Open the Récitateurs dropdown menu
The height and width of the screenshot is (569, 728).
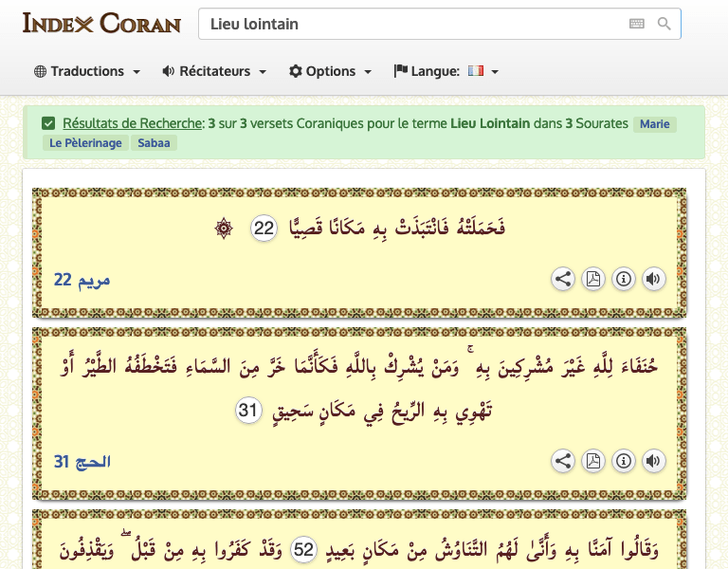point(214,71)
